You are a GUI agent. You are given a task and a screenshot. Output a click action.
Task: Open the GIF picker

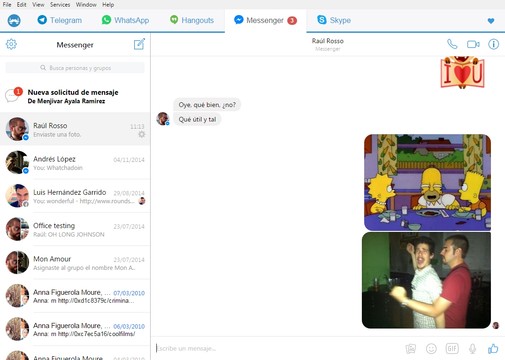(452, 349)
